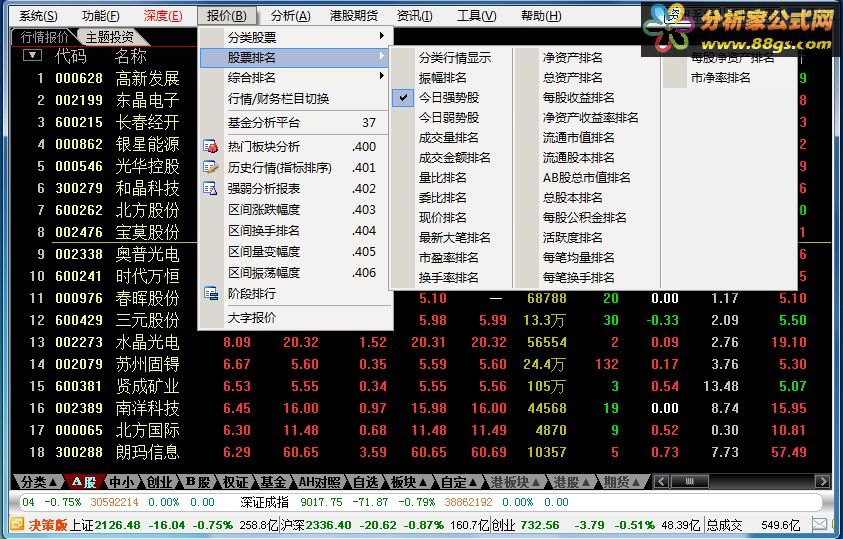Choose 市净率排名 in submenu
The width and height of the screenshot is (843, 539).
pyautogui.click(x=720, y=78)
